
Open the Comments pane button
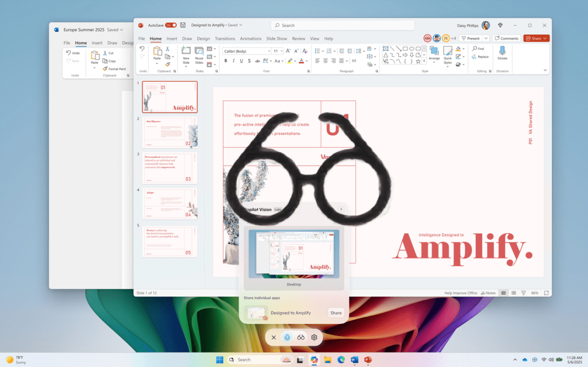(x=506, y=38)
